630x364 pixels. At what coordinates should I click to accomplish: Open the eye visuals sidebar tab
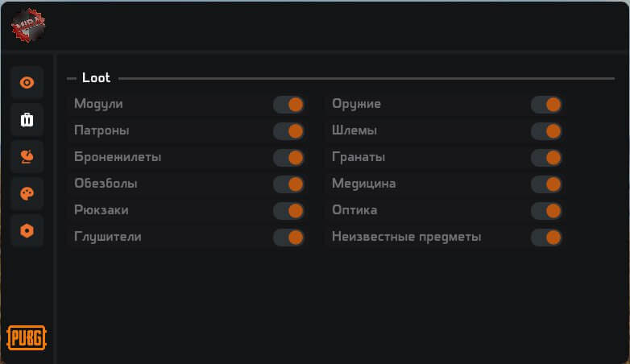pyautogui.click(x=27, y=83)
